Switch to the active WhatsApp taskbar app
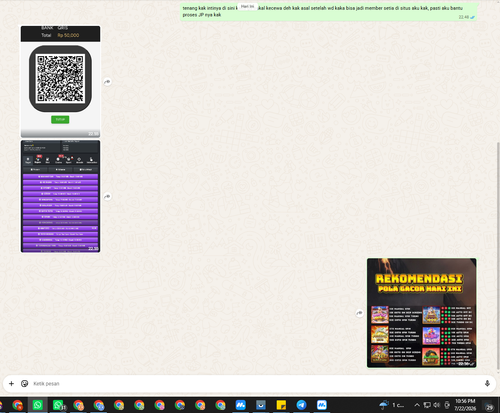Viewport: 500px width, 413px height. click(x=38, y=405)
